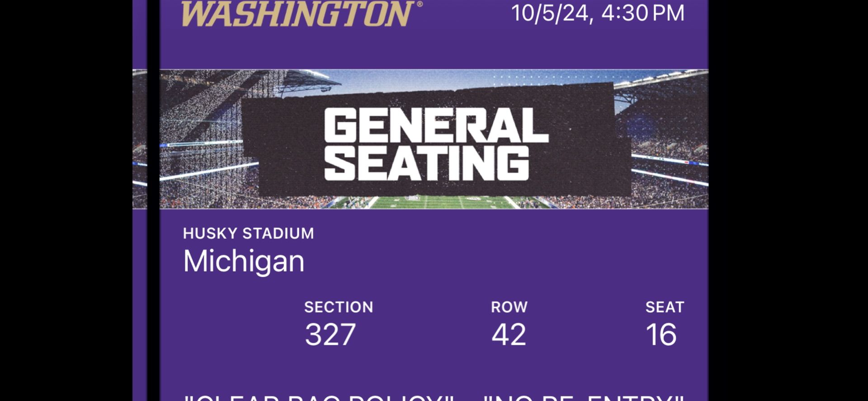This screenshot has width=868, height=401.
Task: Click the SECTION heading label
Action: [x=339, y=307]
